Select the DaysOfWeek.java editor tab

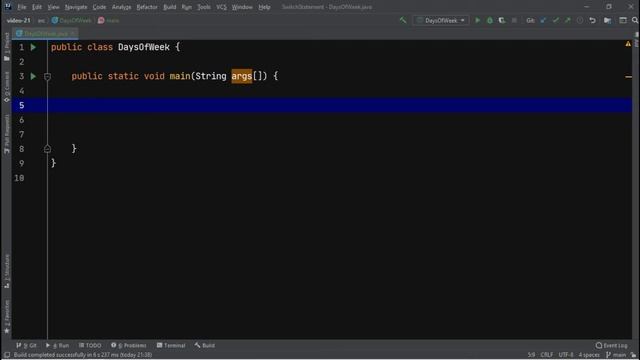click(x=45, y=33)
